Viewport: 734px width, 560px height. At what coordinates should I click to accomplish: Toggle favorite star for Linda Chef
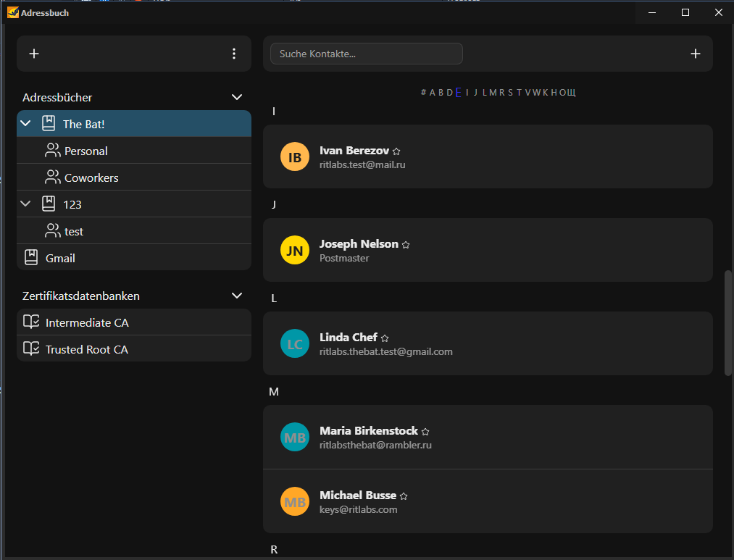click(385, 338)
